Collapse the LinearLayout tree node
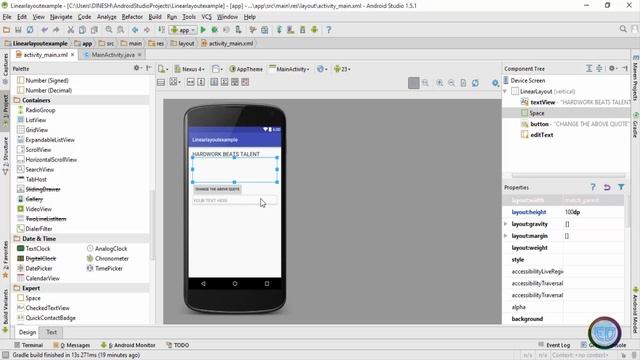This screenshot has width=640, height=360. [505, 91]
